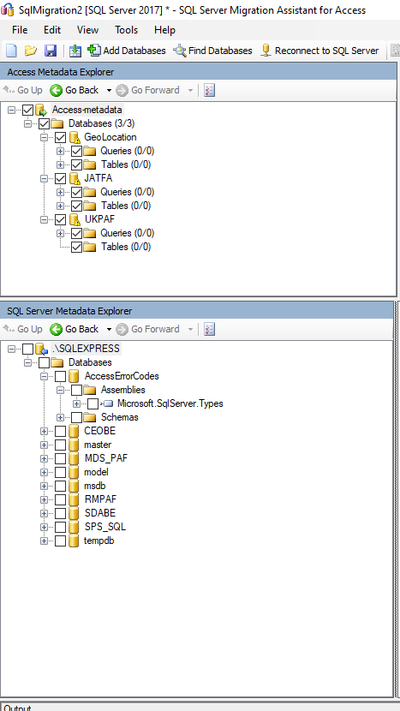
Task: Select Databases folder in SQL Server explorer
Action: point(90,363)
